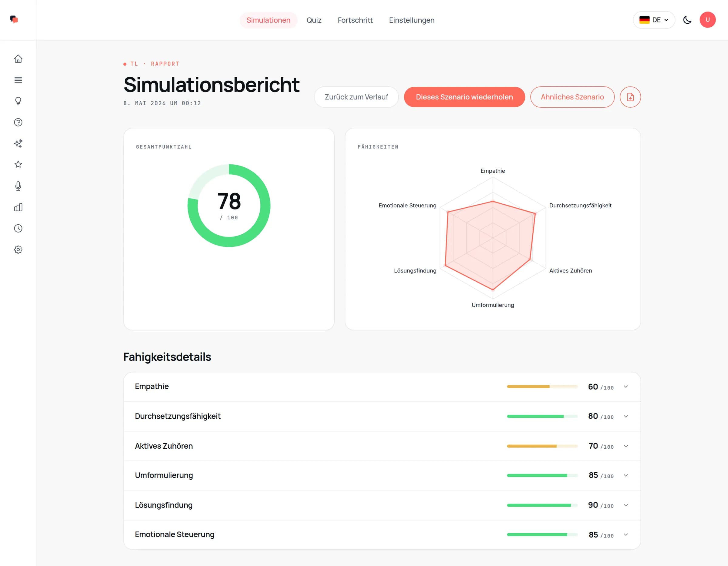Open the clock history icon in the sidebar
Screen dimensions: 728x566
[18, 229]
